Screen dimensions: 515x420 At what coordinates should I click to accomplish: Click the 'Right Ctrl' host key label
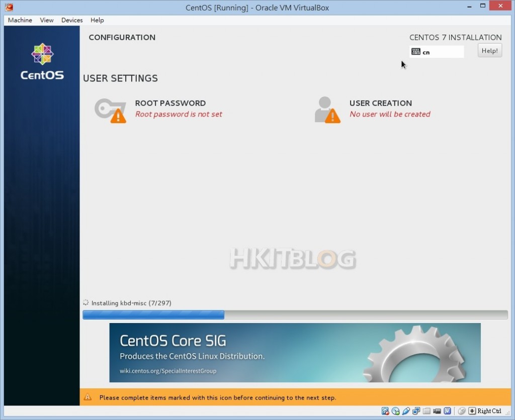[x=489, y=411]
